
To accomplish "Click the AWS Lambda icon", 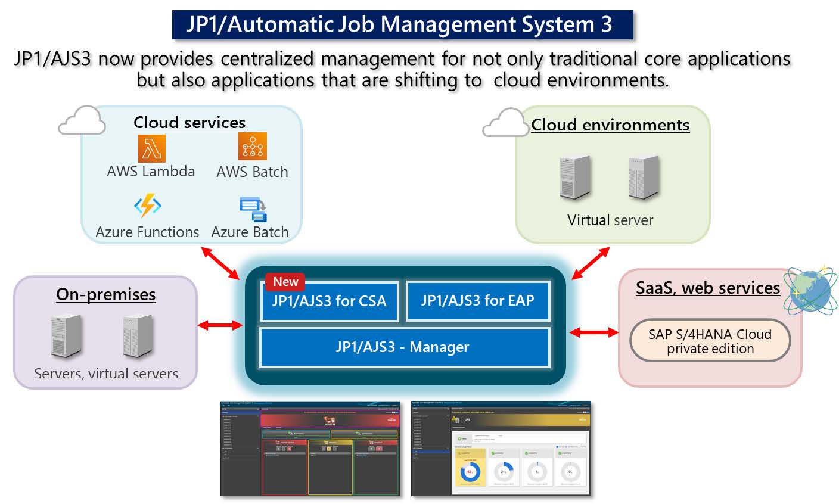I will [151, 148].
